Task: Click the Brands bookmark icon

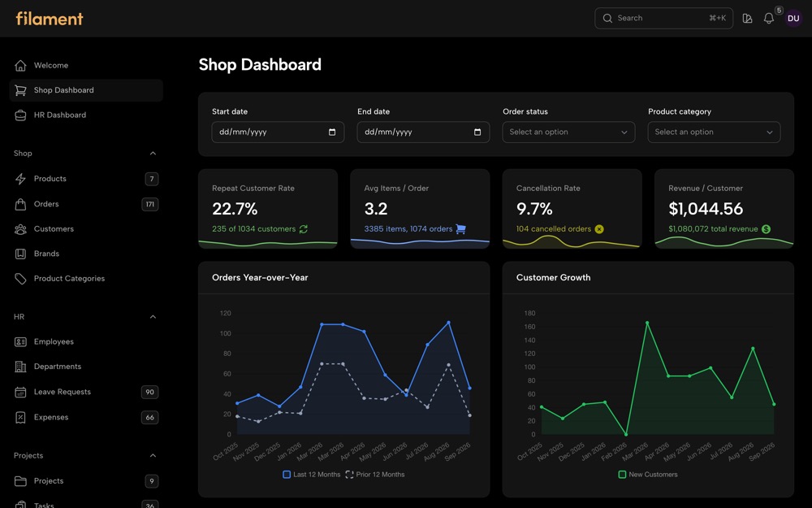Action: click(x=20, y=254)
